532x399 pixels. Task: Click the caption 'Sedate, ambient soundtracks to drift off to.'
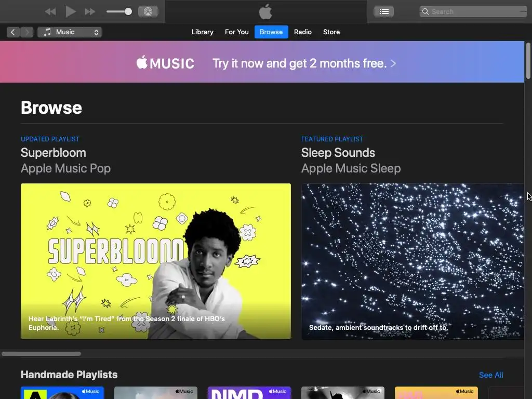point(378,327)
